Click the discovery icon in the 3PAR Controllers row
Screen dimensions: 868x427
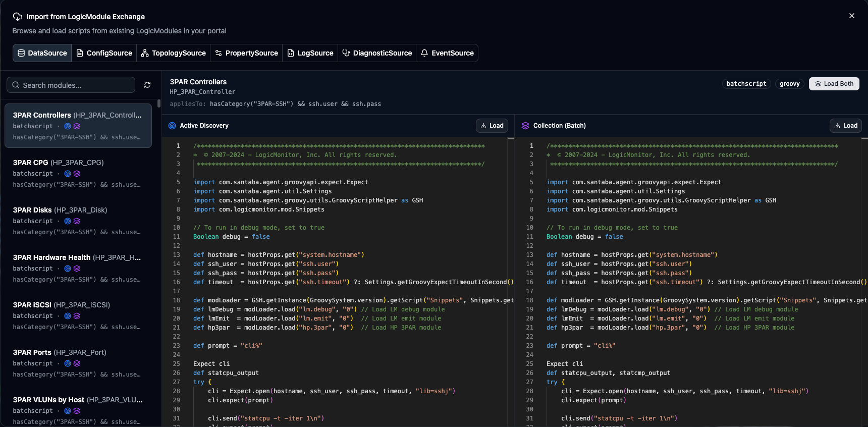point(68,126)
